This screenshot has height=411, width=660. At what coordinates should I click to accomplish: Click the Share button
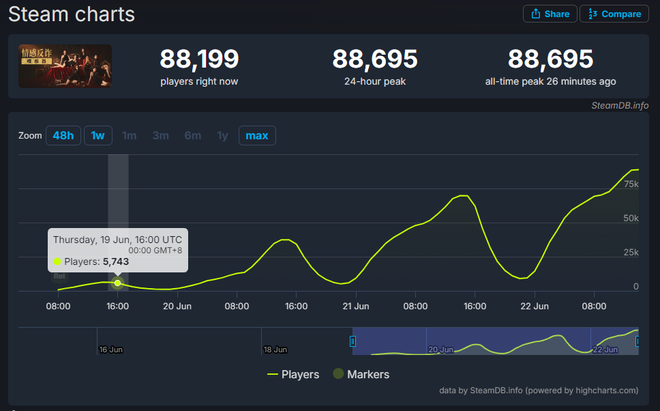[550, 14]
